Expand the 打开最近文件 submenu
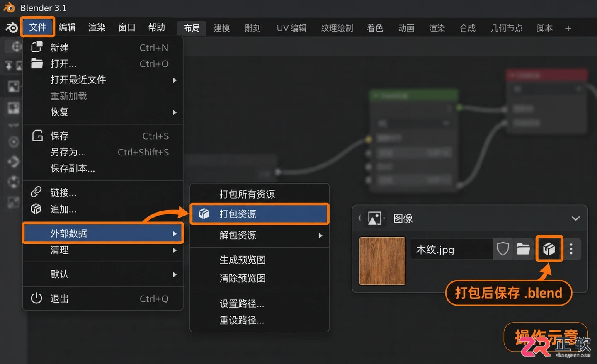The image size is (597, 364). pos(103,80)
